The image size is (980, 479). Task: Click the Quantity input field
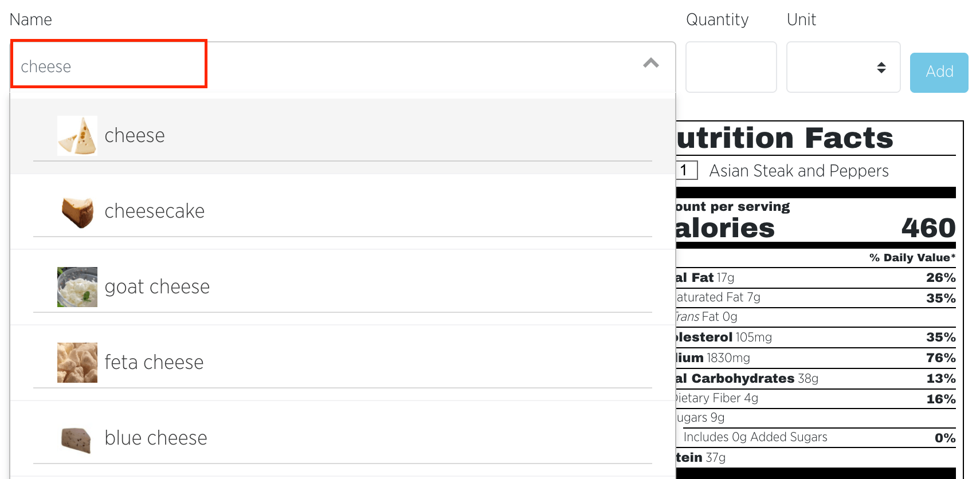pyautogui.click(x=731, y=67)
